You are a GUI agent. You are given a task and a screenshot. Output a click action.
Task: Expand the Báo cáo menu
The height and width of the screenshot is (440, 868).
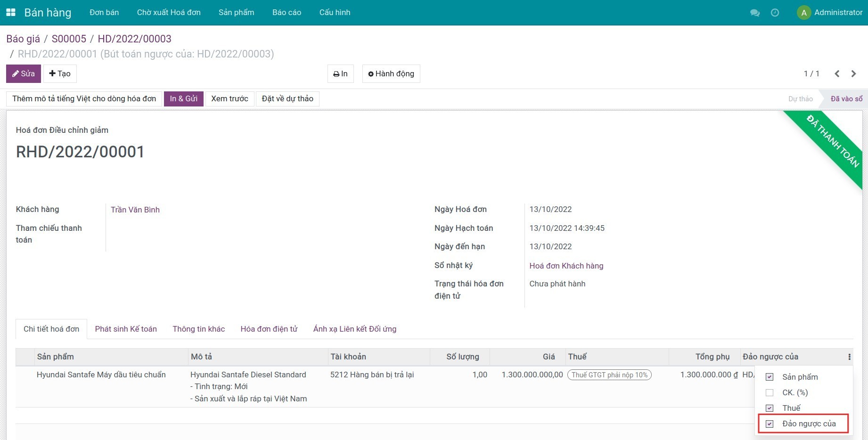(x=287, y=12)
